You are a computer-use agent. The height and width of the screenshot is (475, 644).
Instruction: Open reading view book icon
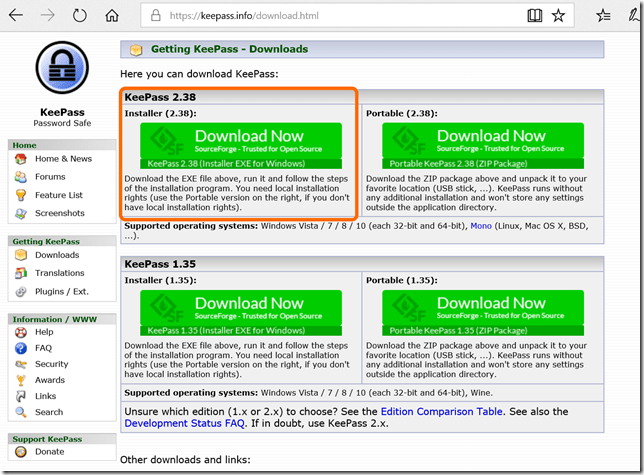click(x=535, y=16)
